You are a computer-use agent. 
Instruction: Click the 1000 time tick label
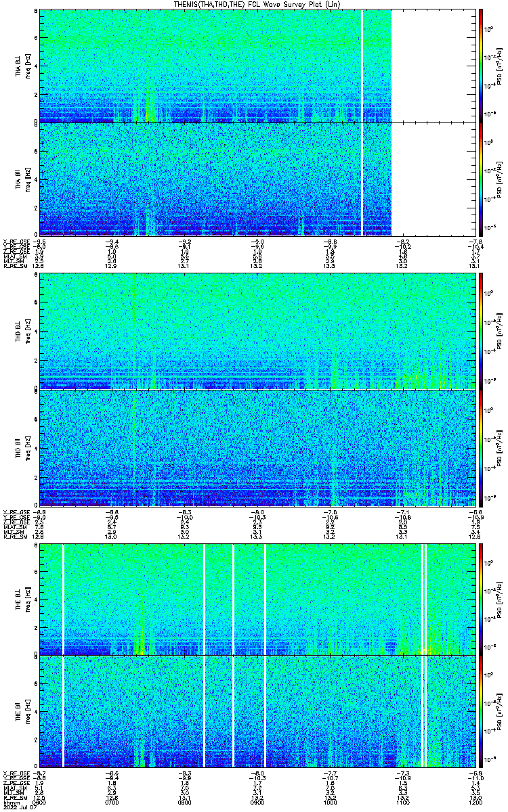pyautogui.click(x=329, y=803)
